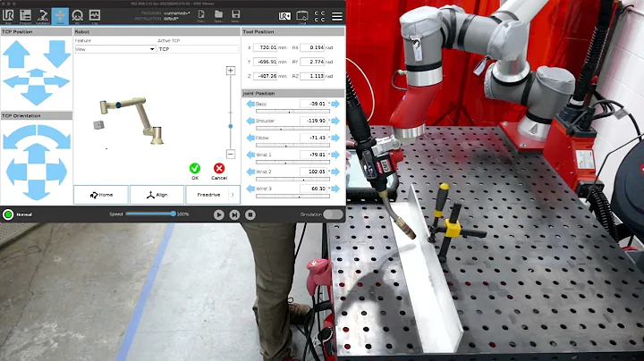
Task: Toggle the Simulation switch
Action: coord(333,214)
